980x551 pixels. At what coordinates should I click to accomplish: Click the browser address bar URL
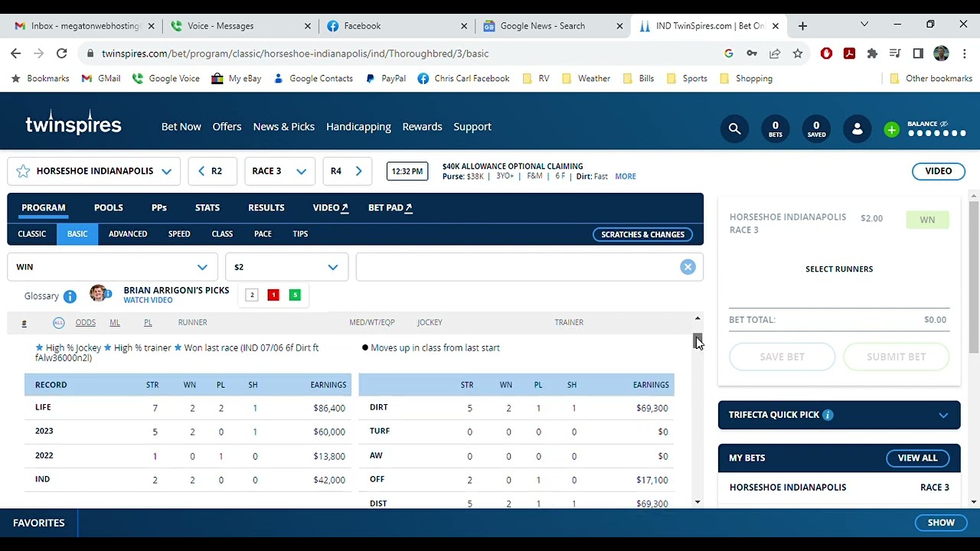295,54
